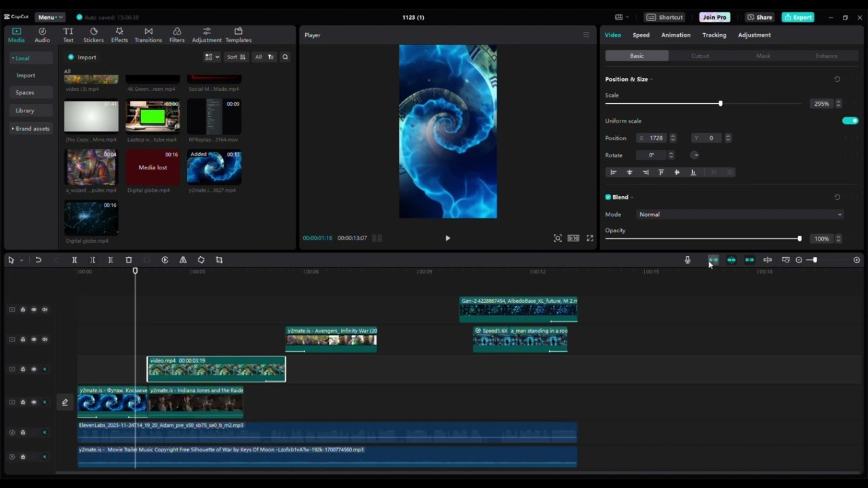Click the Import button in the media panel
This screenshot has width=868, height=488.
click(x=82, y=57)
